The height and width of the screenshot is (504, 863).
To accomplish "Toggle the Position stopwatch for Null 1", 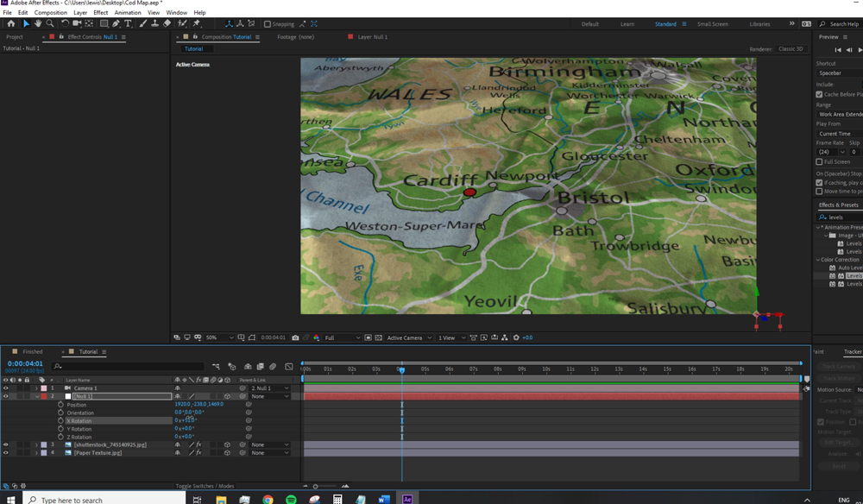I will click(61, 405).
